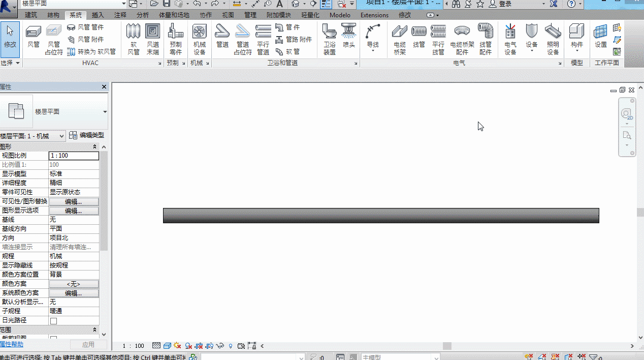Viewport: 644px width, 360px height.
Task: Click the 转换为 软风管 tool
Action: click(x=91, y=51)
